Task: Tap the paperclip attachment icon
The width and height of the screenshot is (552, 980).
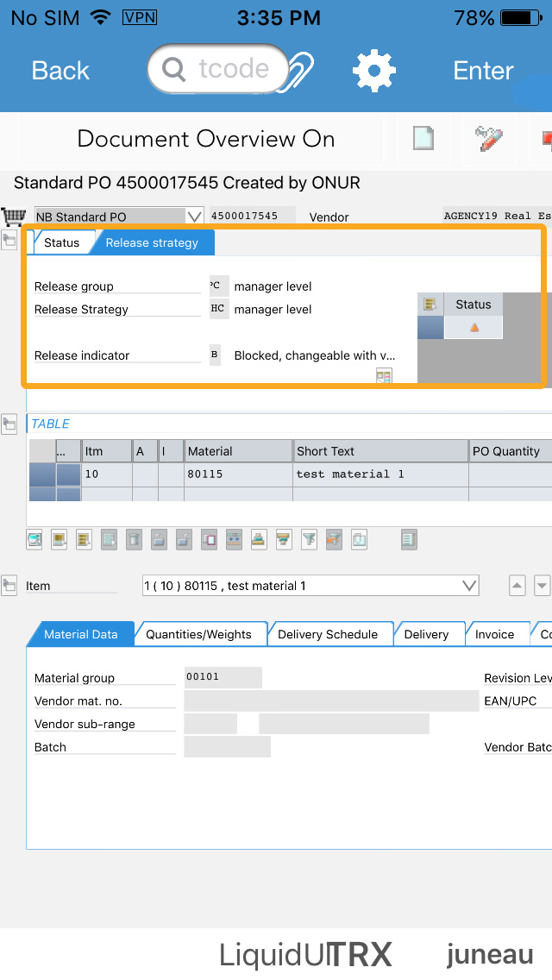Action: pyautogui.click(x=300, y=71)
